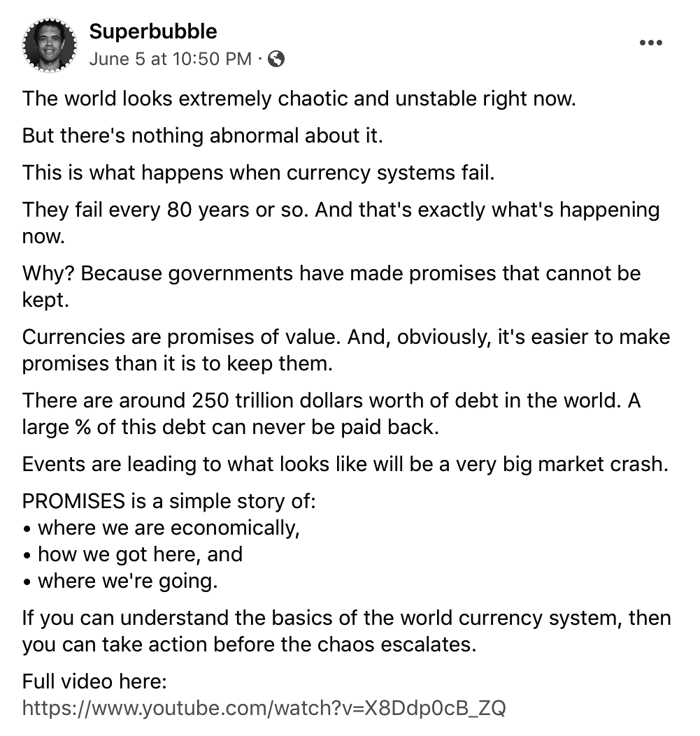The width and height of the screenshot is (700, 736).
Task: Click the 'nothing abnormal about it' line
Action: pyautogui.click(x=203, y=135)
